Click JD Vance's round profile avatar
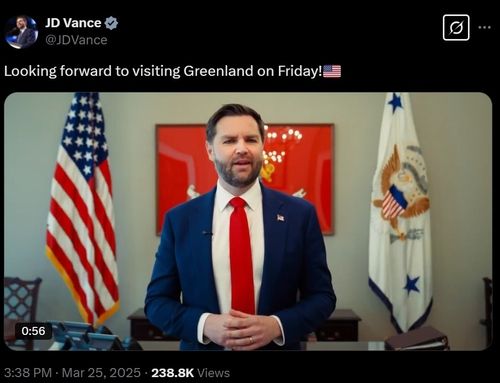The height and width of the screenshot is (383, 500). pyautogui.click(x=21, y=32)
